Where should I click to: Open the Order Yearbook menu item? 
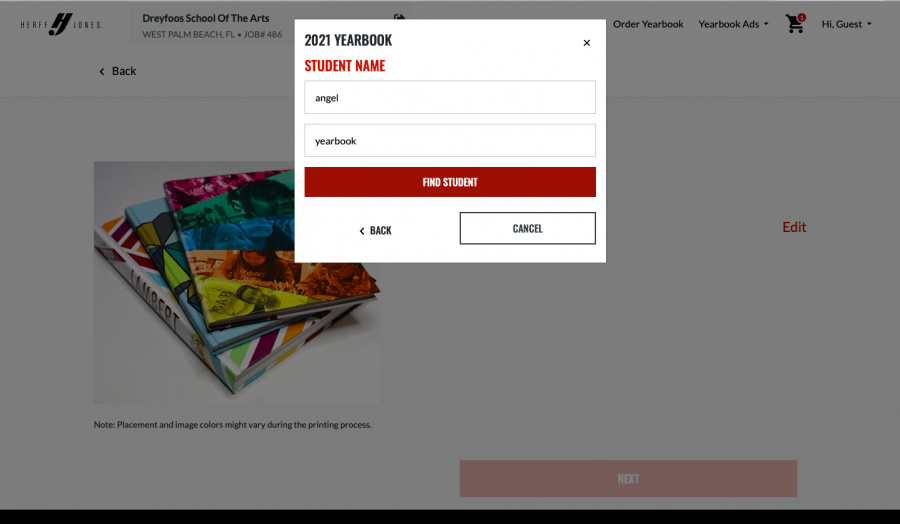pos(648,24)
